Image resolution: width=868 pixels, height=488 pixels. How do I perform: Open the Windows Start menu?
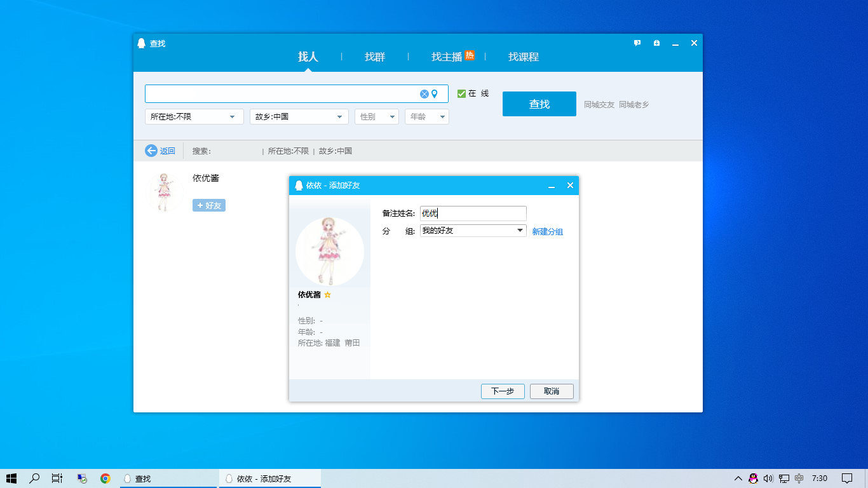click(11, 478)
